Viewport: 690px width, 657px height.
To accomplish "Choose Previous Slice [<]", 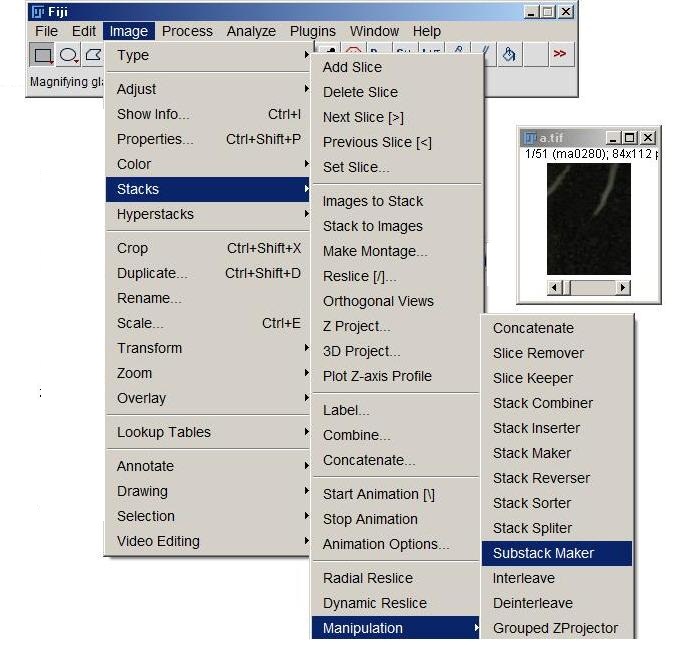I will pos(396,143).
